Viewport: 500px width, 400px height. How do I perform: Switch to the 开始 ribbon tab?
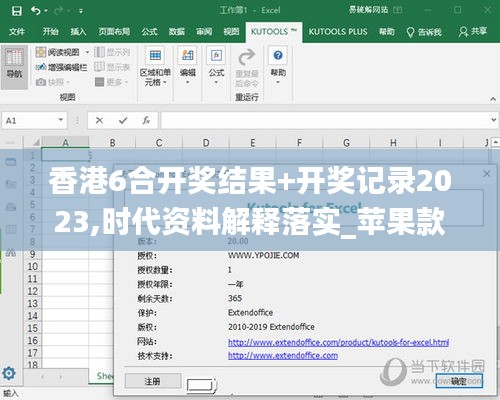50,32
